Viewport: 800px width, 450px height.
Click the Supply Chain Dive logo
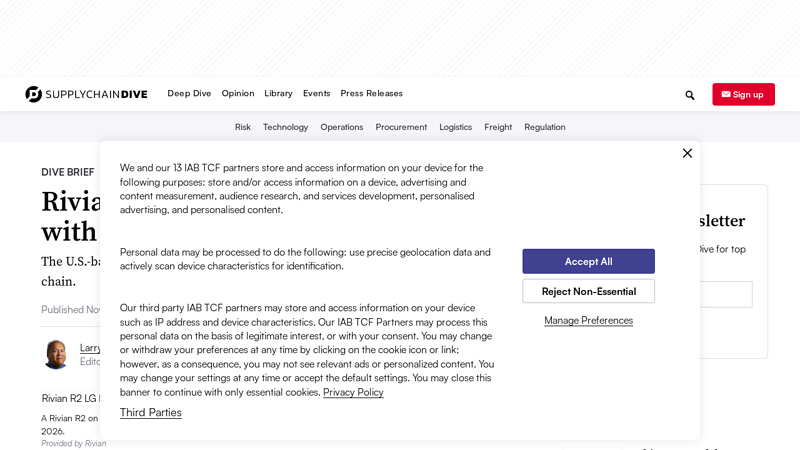[x=86, y=94]
